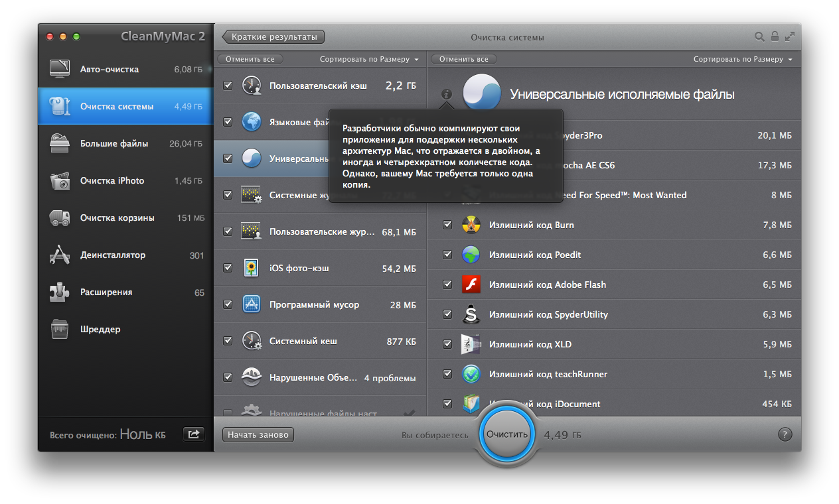Click left Отменить все button
Image resolution: width=839 pixels, height=504 pixels.
[250, 59]
